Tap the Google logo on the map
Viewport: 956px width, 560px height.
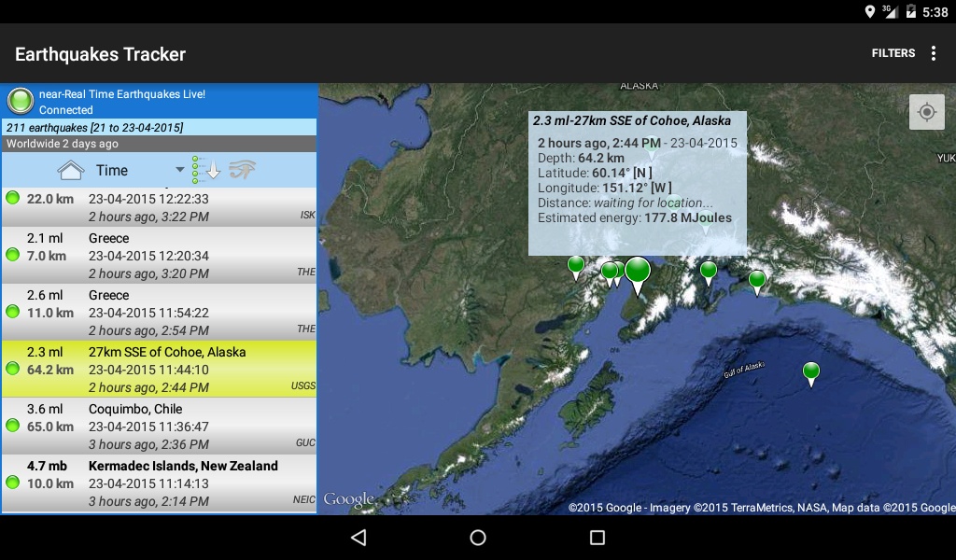pyautogui.click(x=349, y=499)
